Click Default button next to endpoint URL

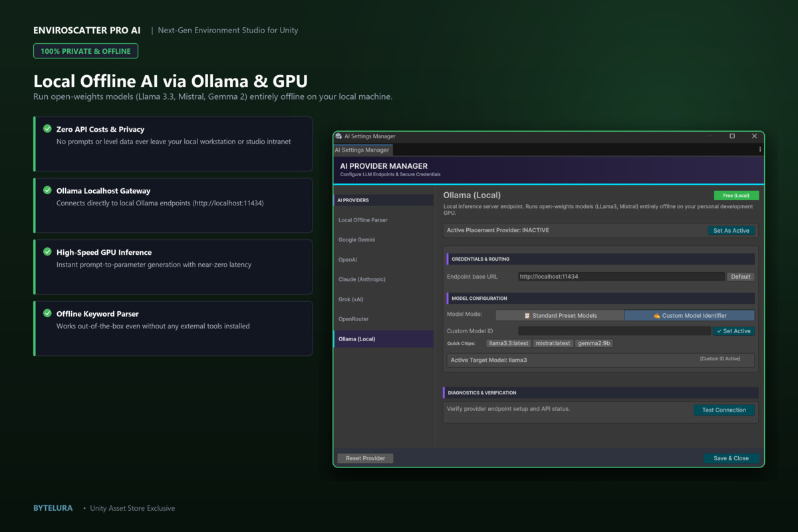740,277
